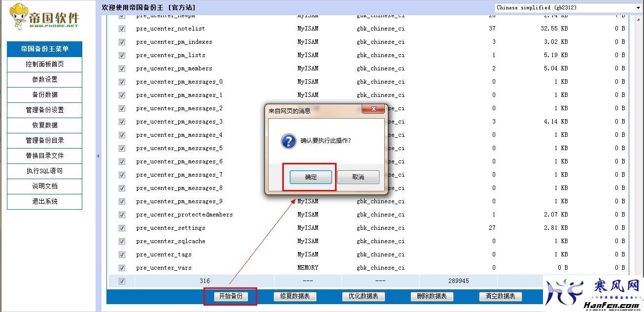Open 控制面板首页 menu item
644x312 pixels.
[x=45, y=64]
